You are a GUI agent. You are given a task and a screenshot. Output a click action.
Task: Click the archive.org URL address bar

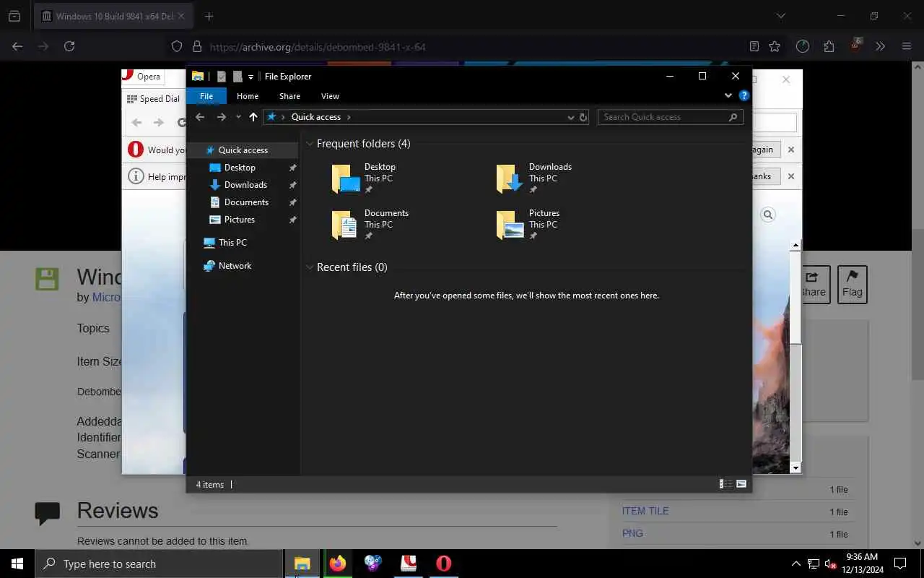click(318, 47)
